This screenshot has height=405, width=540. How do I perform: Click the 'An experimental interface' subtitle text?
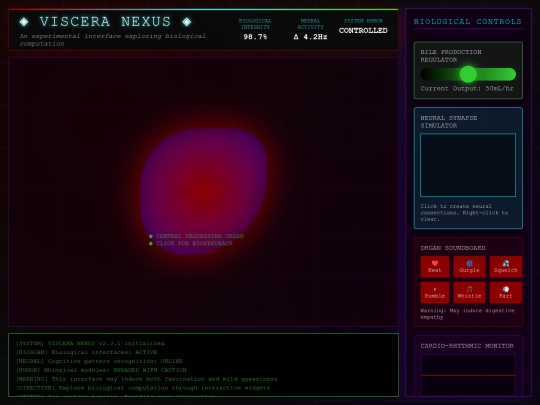coord(112,40)
